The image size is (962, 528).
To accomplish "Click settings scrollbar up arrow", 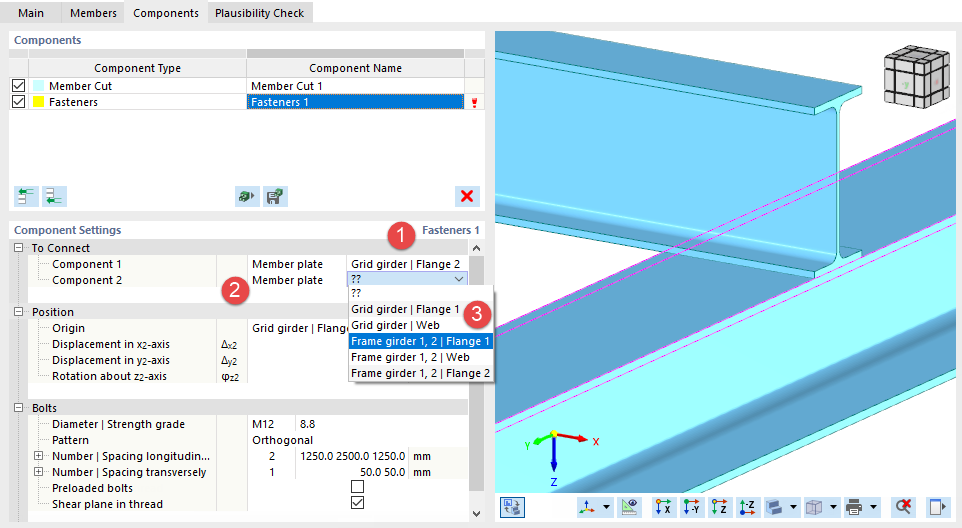I will click(476, 248).
